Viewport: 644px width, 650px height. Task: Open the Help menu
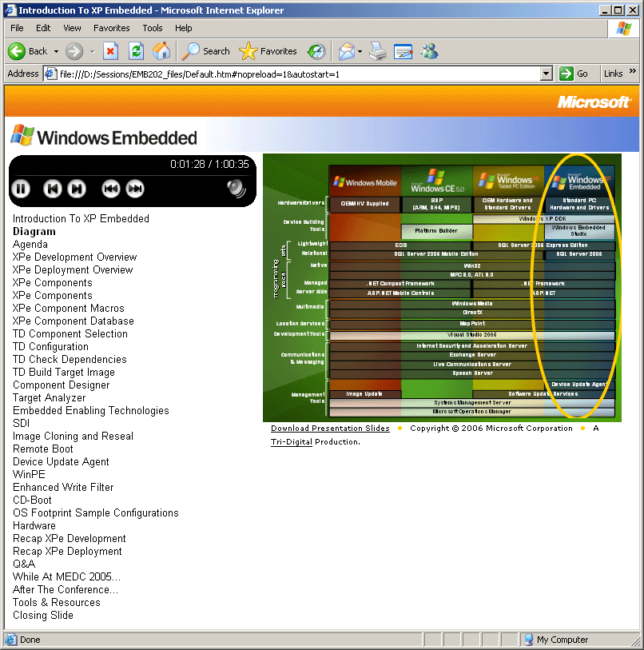tap(183, 28)
